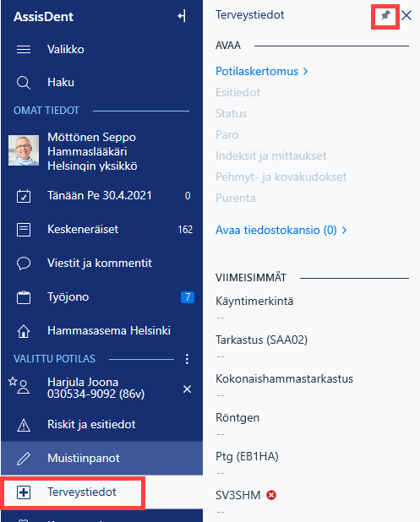Click Möttönen Seppo profile photo
The width and height of the screenshot is (420, 522).
(x=24, y=150)
